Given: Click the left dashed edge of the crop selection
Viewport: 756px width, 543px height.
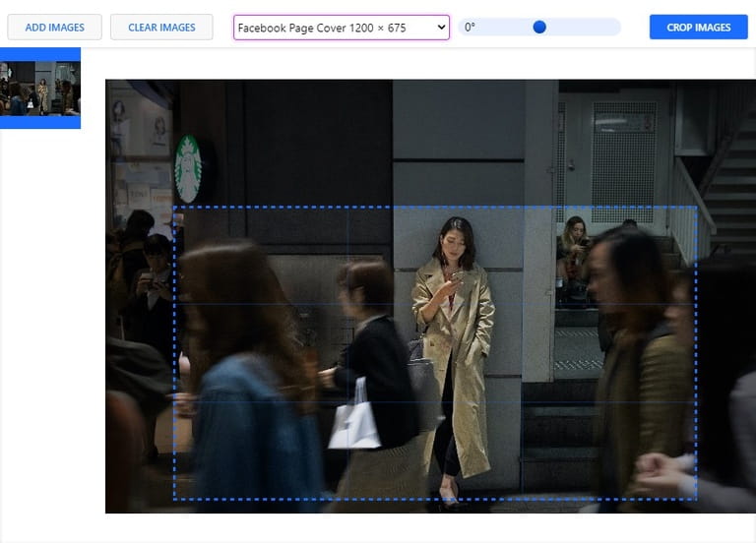Looking at the screenshot, I should pos(174,353).
